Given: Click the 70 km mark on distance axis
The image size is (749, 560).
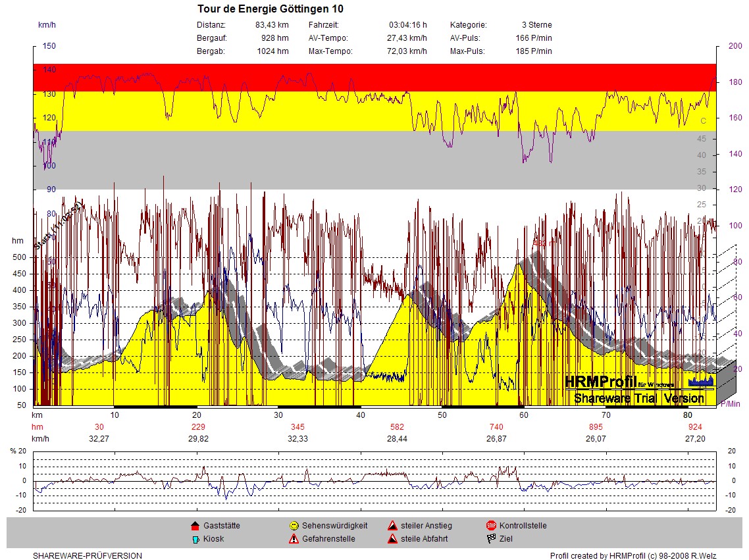Looking at the screenshot, I should 606,415.
